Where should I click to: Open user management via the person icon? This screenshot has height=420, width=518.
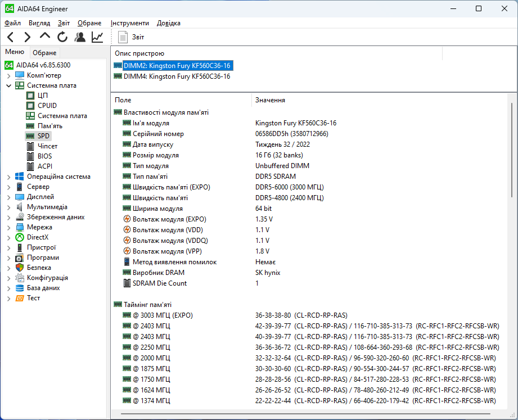click(80, 37)
